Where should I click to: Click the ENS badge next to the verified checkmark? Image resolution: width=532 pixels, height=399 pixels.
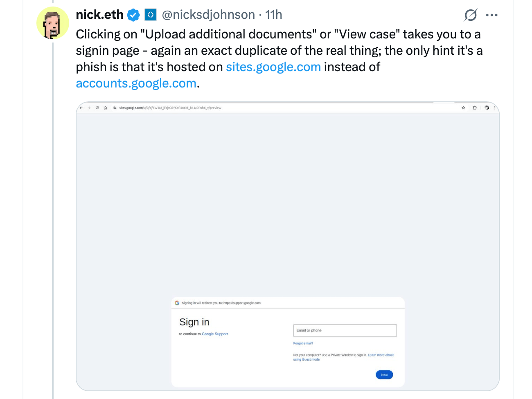point(150,14)
